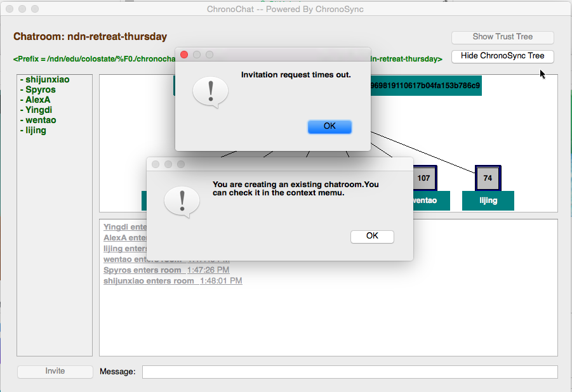Image resolution: width=572 pixels, height=392 pixels.
Task: Click the lijing teal tree label
Action: (x=488, y=200)
